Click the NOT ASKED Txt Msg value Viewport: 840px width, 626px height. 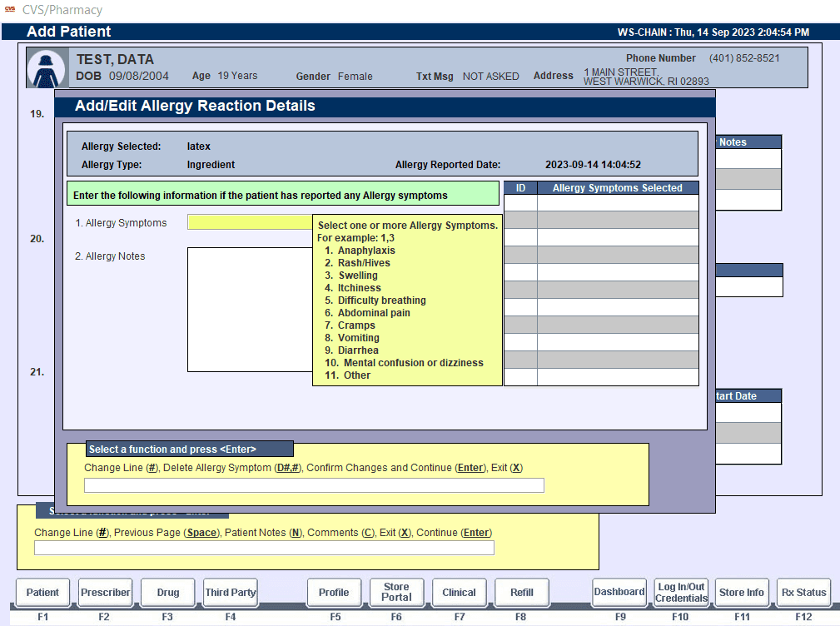point(490,77)
